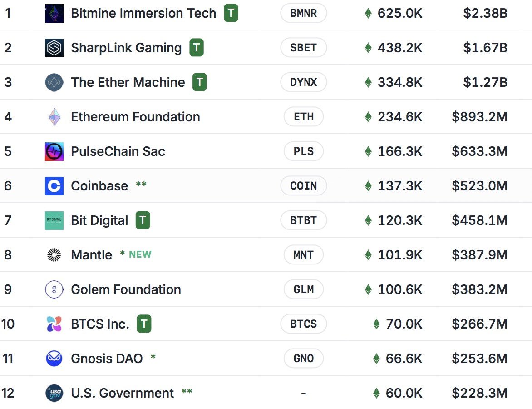This screenshot has width=532, height=409.
Task: Click the green T badge beside BTCS Inc.
Action: (144, 324)
